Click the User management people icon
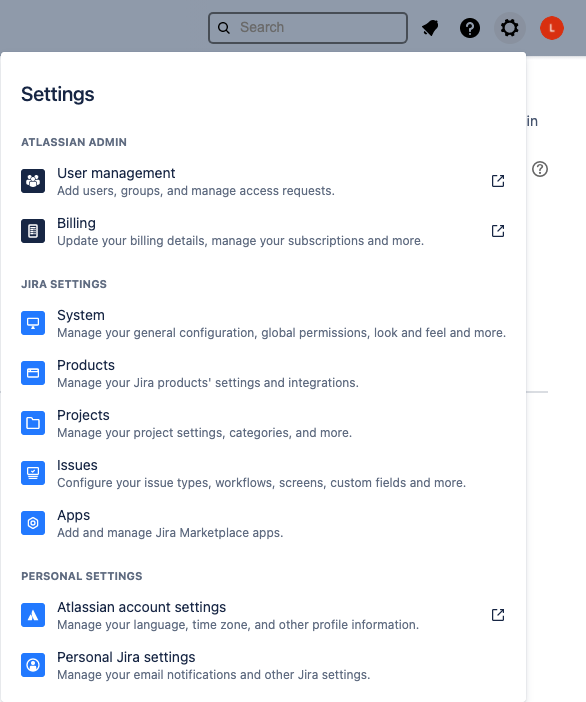586x702 pixels. [33, 181]
